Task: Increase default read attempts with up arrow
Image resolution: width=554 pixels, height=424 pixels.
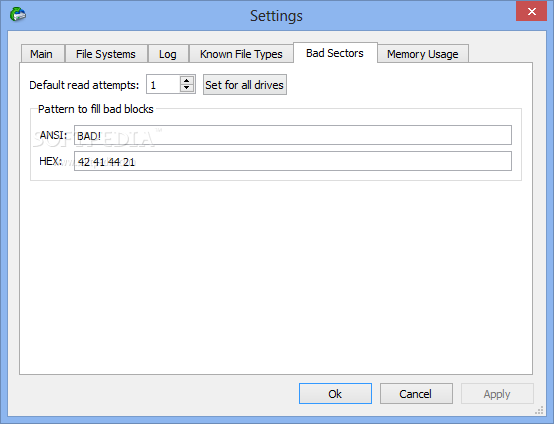Action: point(187,81)
